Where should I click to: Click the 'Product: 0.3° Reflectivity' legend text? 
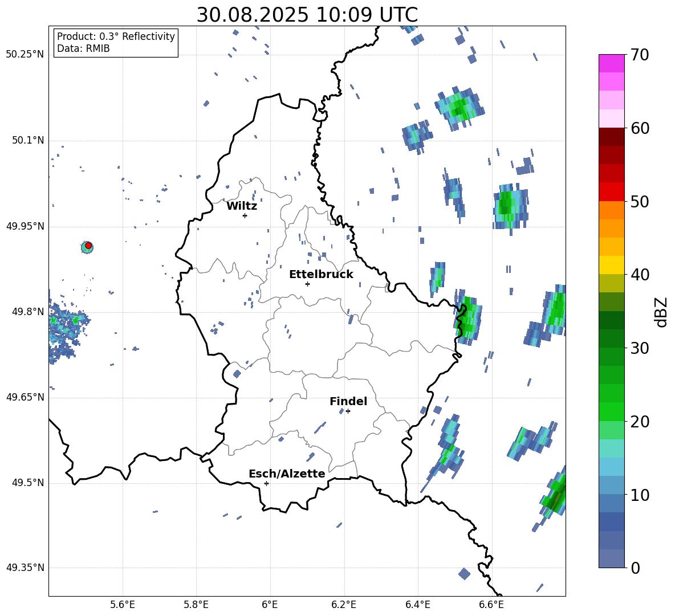(116, 36)
